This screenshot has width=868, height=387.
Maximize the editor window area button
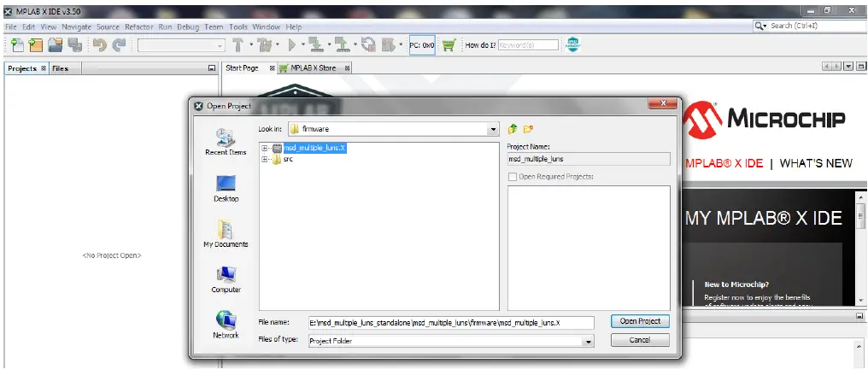(x=861, y=67)
